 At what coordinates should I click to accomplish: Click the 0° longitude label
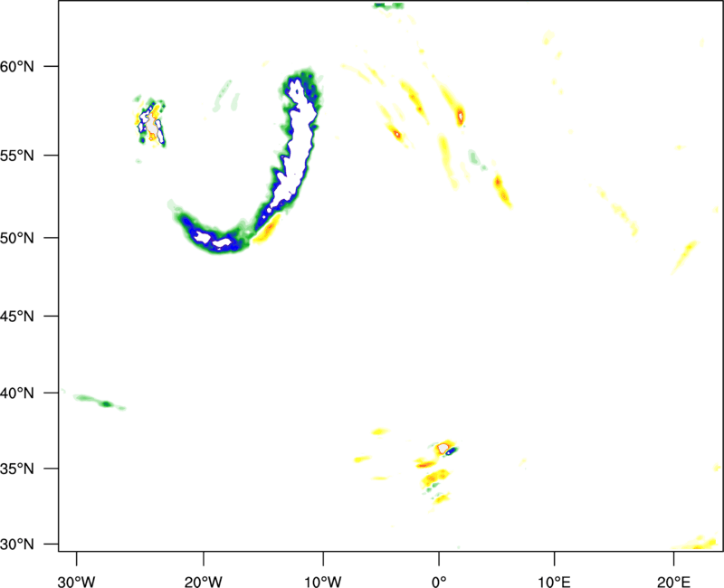tap(439, 582)
